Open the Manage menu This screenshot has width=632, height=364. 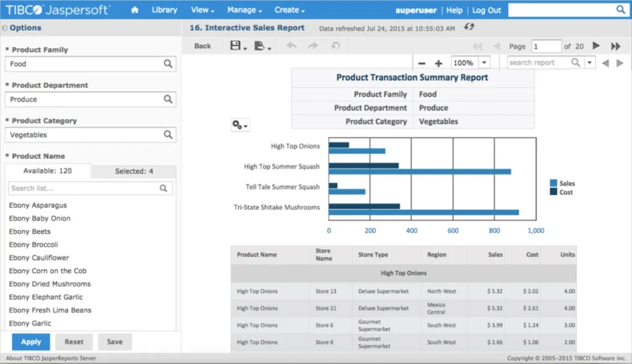(x=244, y=10)
